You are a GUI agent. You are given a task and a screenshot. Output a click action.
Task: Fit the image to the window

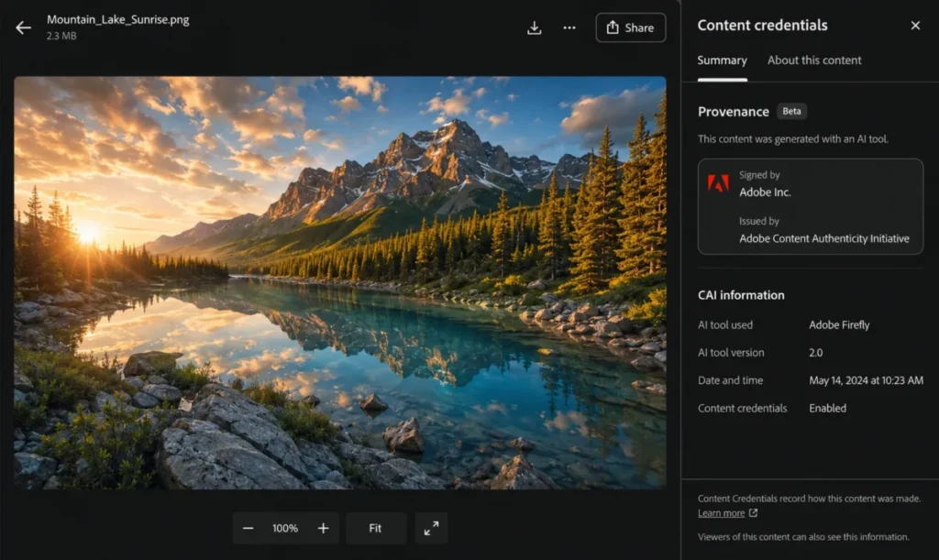(375, 528)
